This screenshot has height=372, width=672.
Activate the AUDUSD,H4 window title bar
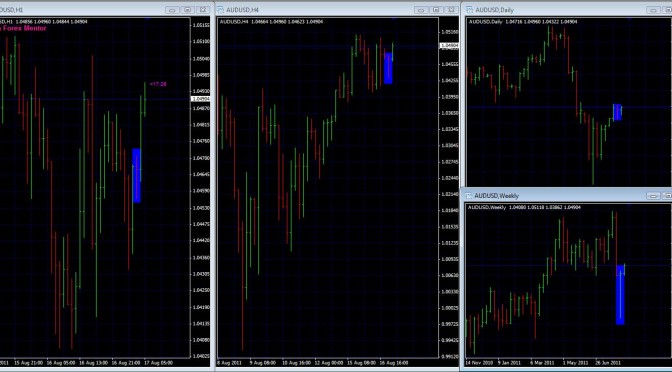317,9
